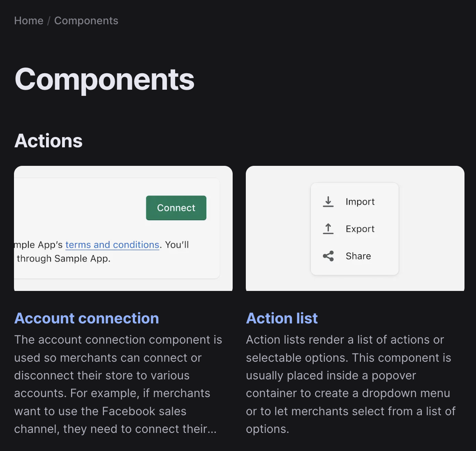Click the Account connection description paragraph
Screen dimensions: 476x451
click(118, 384)
